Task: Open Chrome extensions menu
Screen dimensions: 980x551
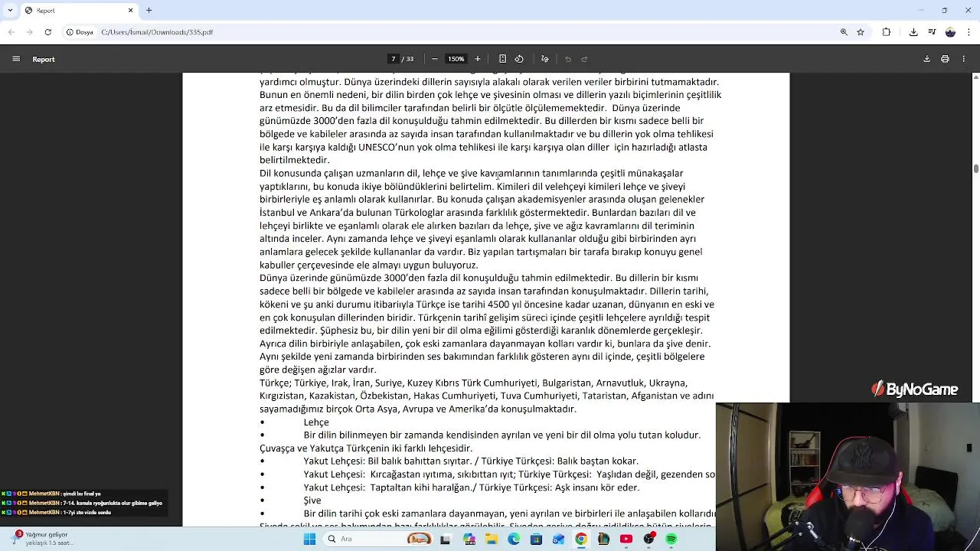Action: [887, 32]
